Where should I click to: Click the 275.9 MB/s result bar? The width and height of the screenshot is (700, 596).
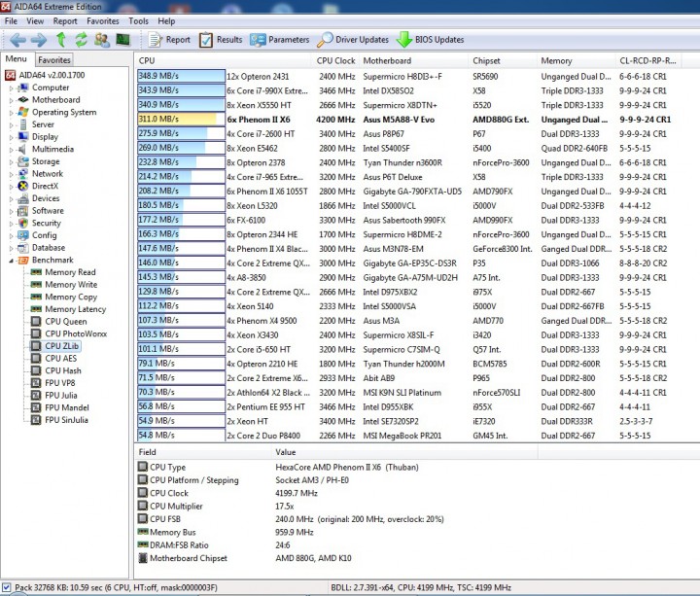point(181,133)
